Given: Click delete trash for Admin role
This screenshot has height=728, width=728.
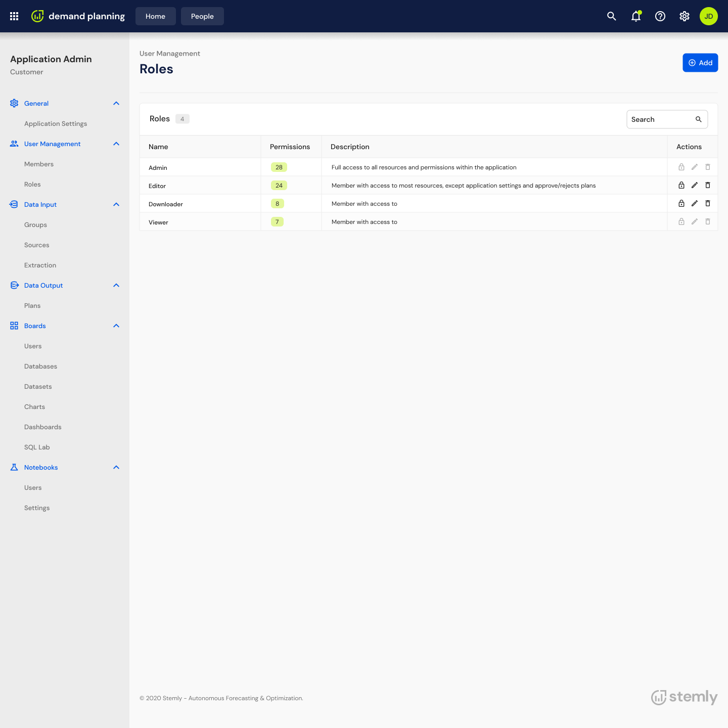Looking at the screenshot, I should pyautogui.click(x=708, y=167).
